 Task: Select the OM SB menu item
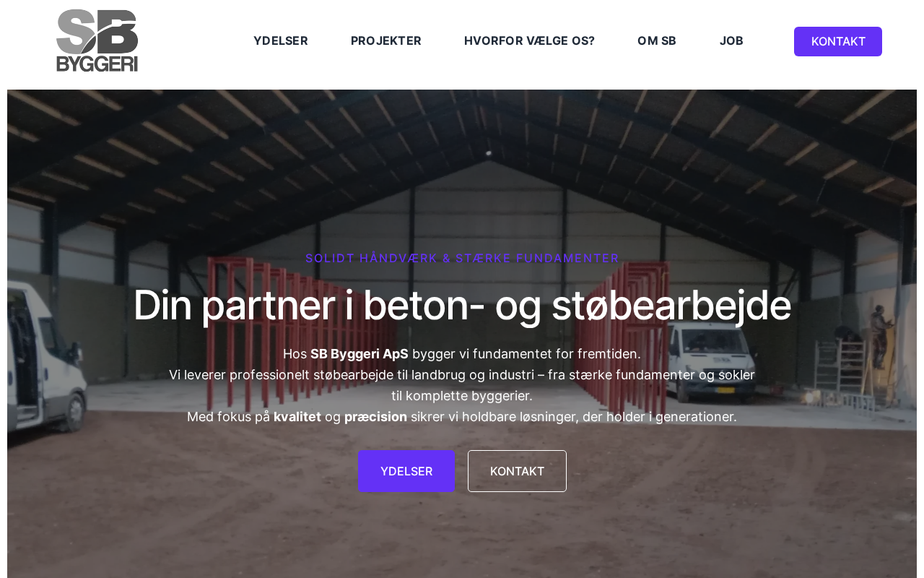tap(657, 41)
